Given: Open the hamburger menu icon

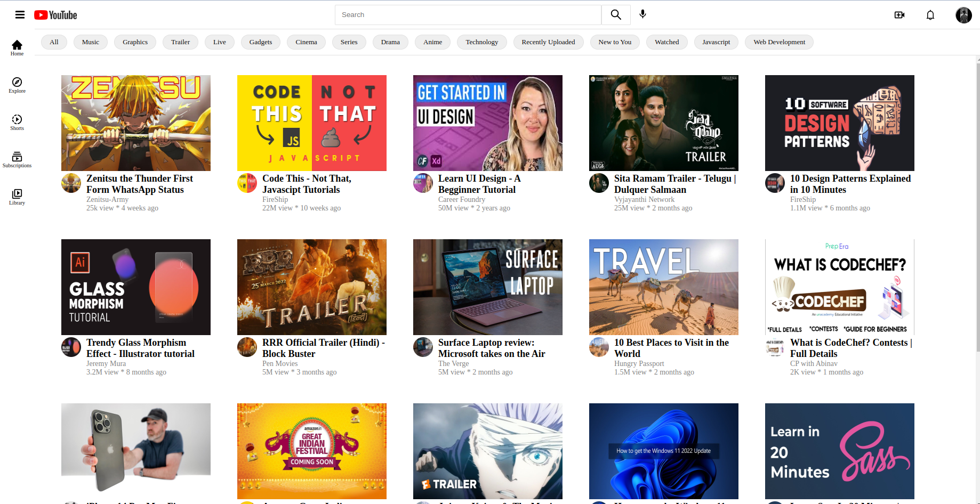Looking at the screenshot, I should tap(20, 15).
